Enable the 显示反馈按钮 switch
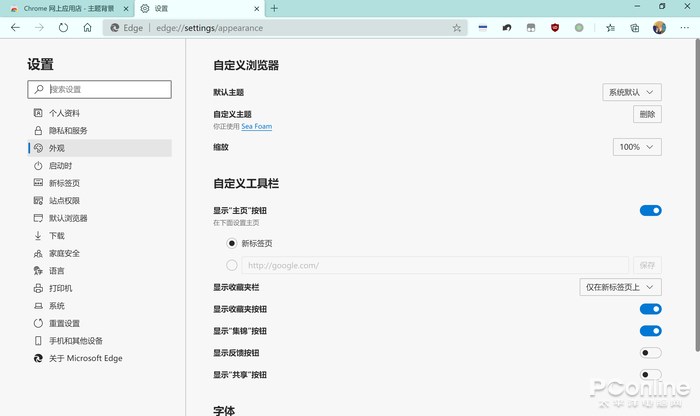The width and height of the screenshot is (700, 416). [650, 353]
